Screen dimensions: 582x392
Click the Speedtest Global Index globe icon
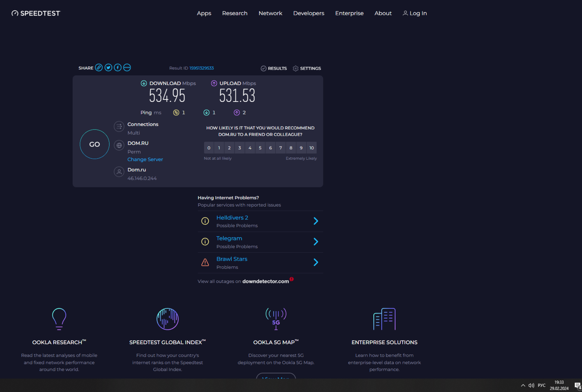point(167,319)
